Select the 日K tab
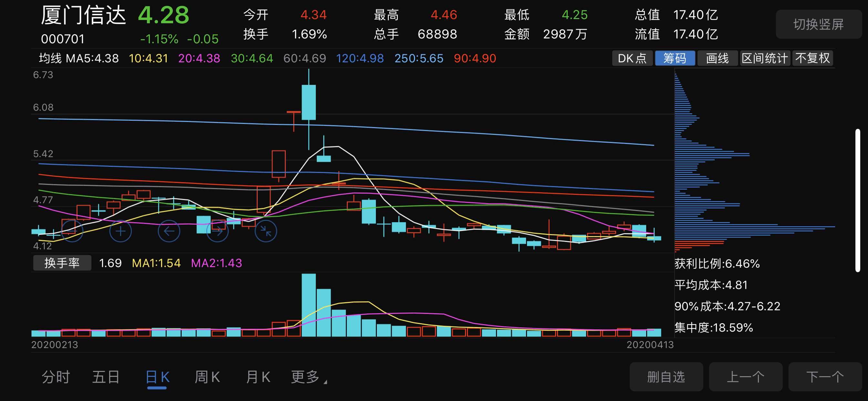Screen dimensions: 868x401 (x=157, y=377)
